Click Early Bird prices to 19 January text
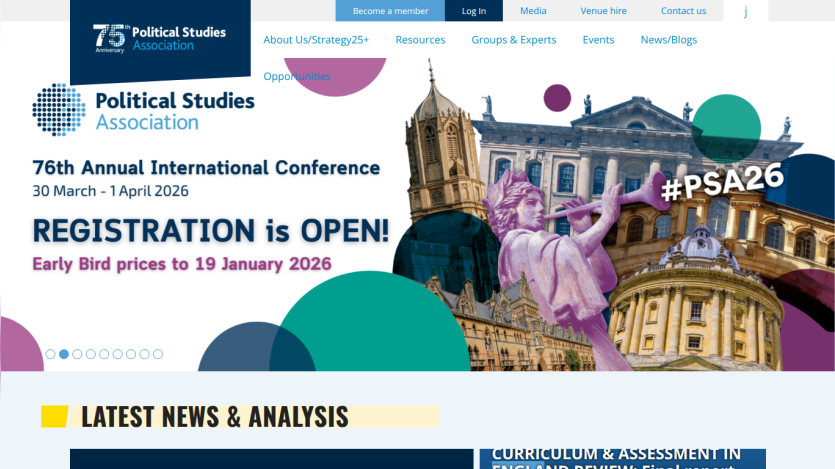The width and height of the screenshot is (835, 469). tap(182, 264)
